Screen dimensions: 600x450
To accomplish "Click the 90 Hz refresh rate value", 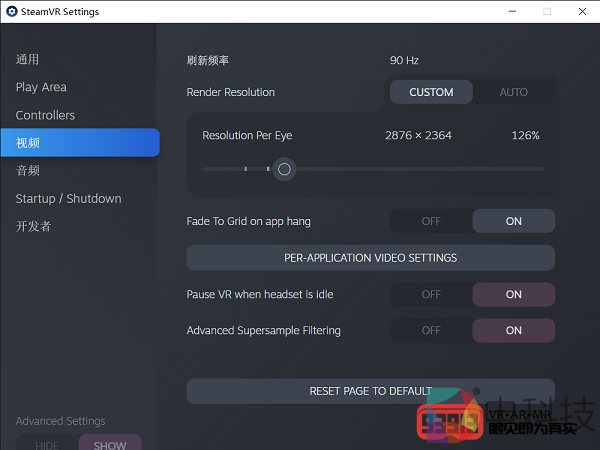I will (x=404, y=60).
